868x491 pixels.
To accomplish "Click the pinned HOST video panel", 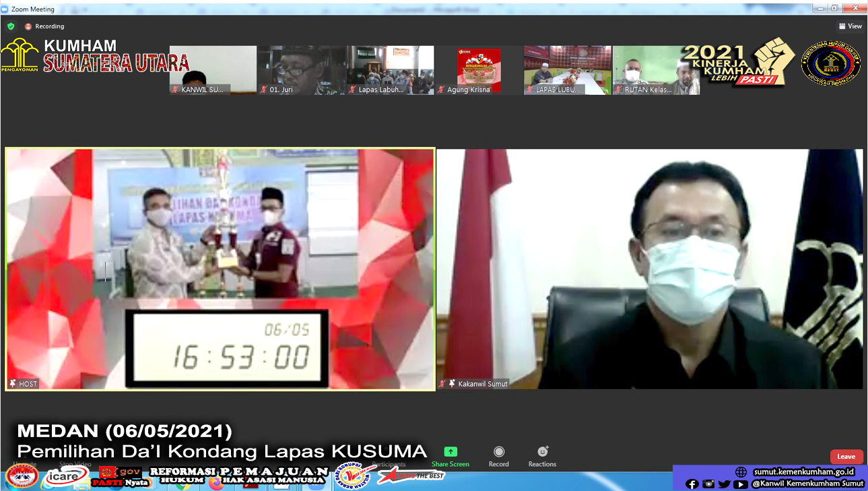I will 220,268.
